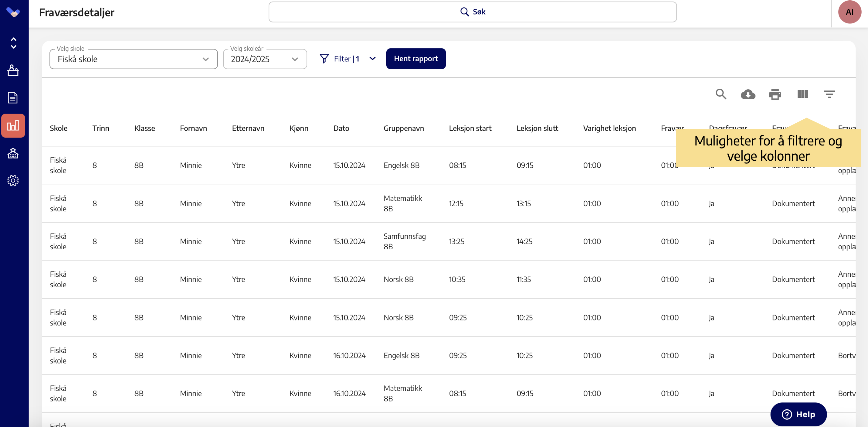868x427 pixels.
Task: Open the Velg skoleår dropdown
Action: (x=265, y=59)
